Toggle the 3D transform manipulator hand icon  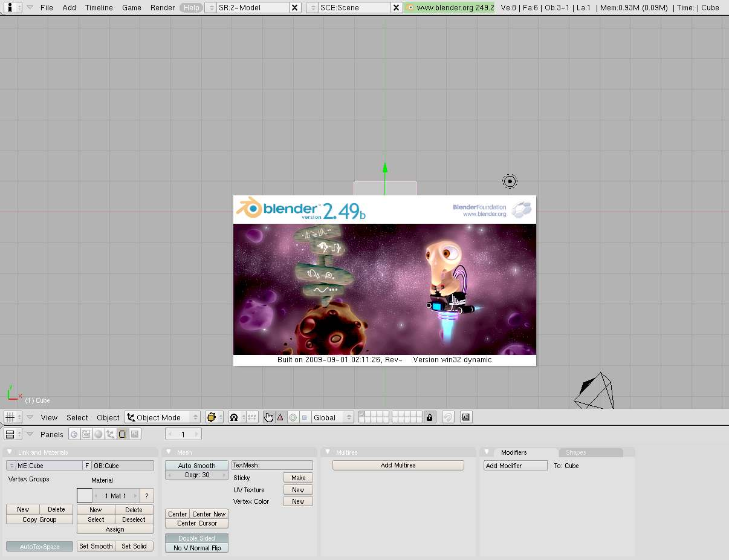pyautogui.click(x=268, y=417)
